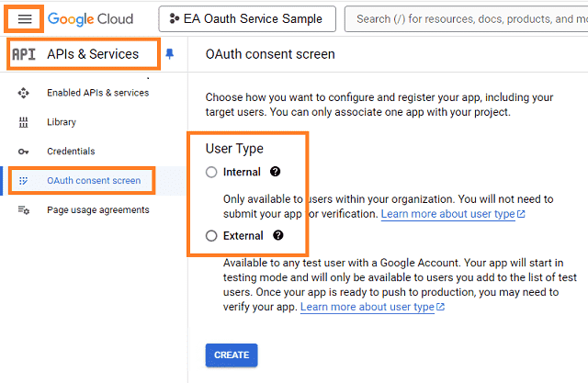This screenshot has height=383, width=588.
Task: Click the Enabled APIs & services icon
Action: [23, 93]
